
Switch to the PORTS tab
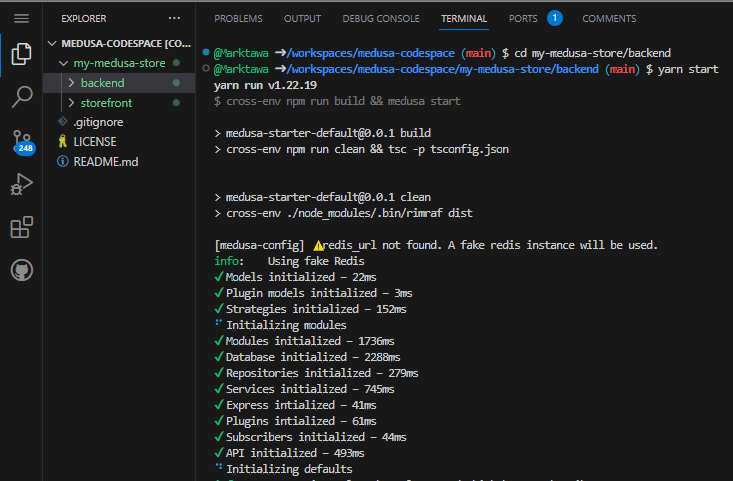523,19
